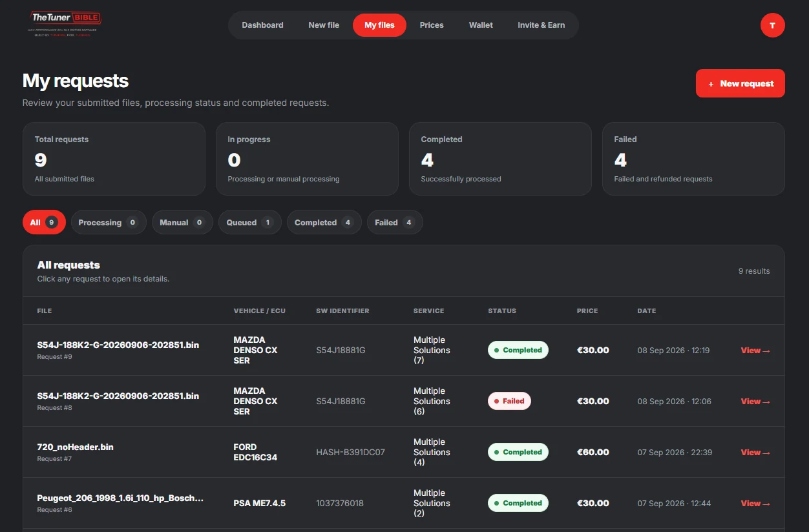
Task: Open file 720_noHeader.bin
Action: 75,447
